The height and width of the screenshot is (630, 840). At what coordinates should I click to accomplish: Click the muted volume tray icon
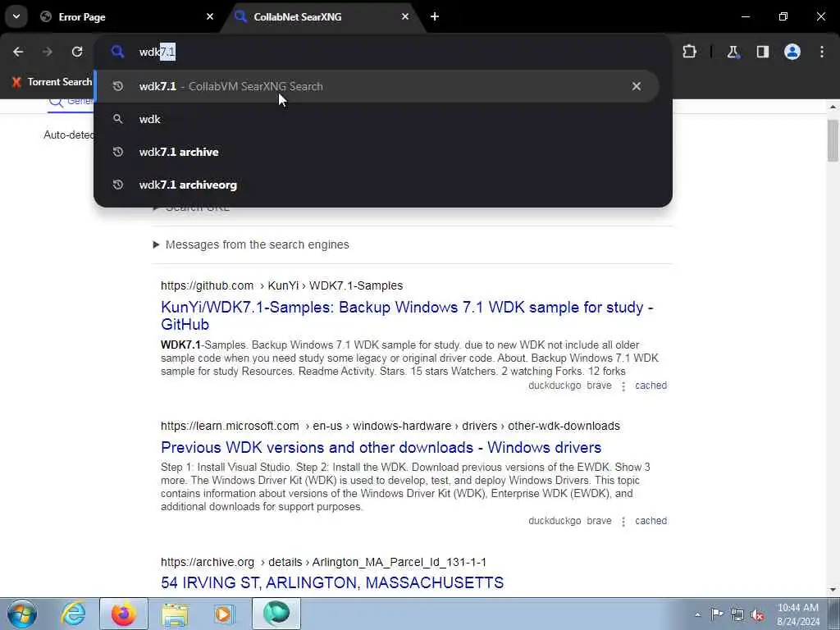[x=757, y=614]
